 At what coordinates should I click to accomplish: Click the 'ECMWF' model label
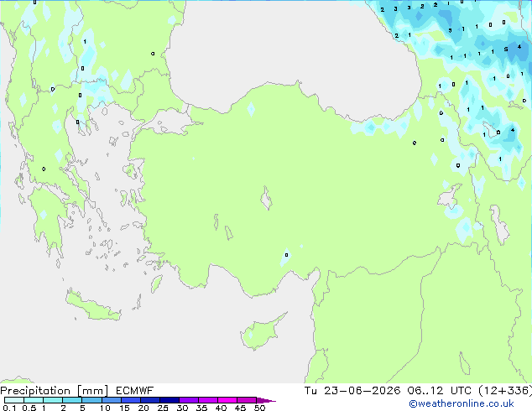tap(135, 391)
